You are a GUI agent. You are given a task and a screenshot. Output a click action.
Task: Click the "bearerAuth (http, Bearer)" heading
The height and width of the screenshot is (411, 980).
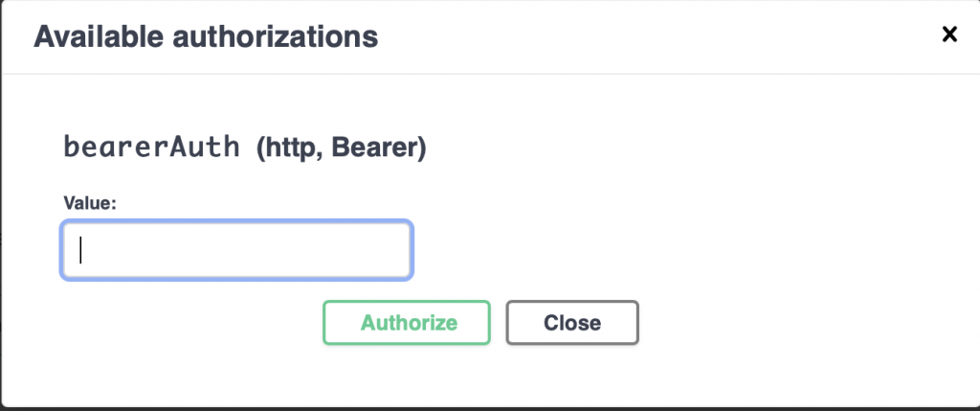pos(244,148)
